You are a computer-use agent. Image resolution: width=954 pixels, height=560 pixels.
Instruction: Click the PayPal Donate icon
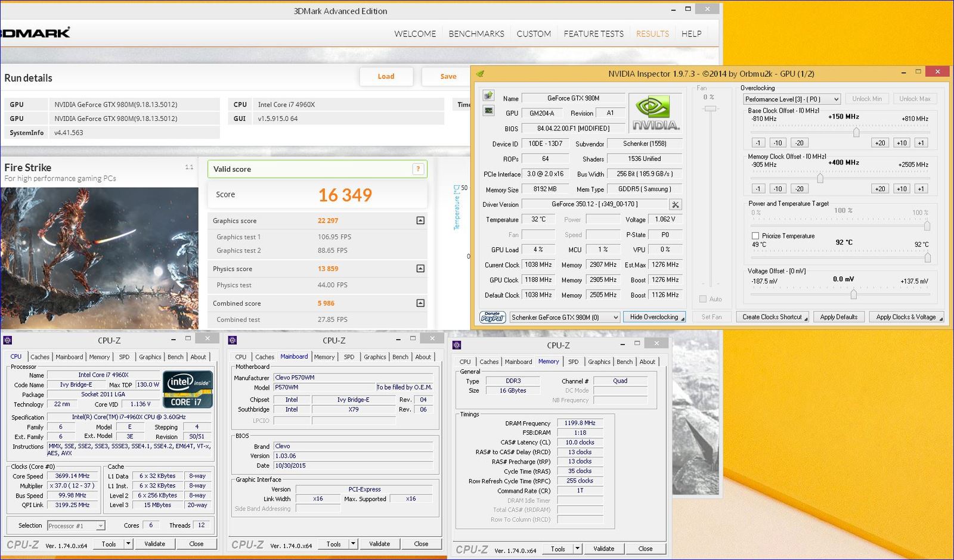tap(493, 317)
